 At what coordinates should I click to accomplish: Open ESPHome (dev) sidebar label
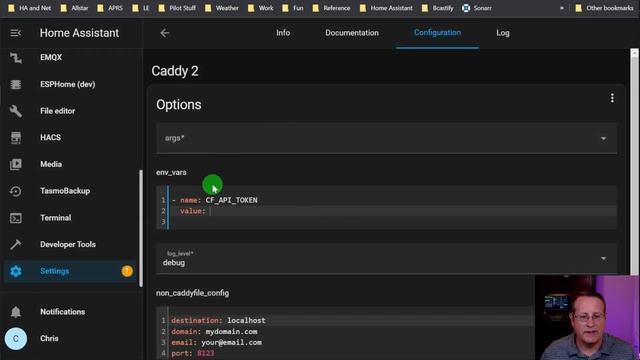coord(68,84)
